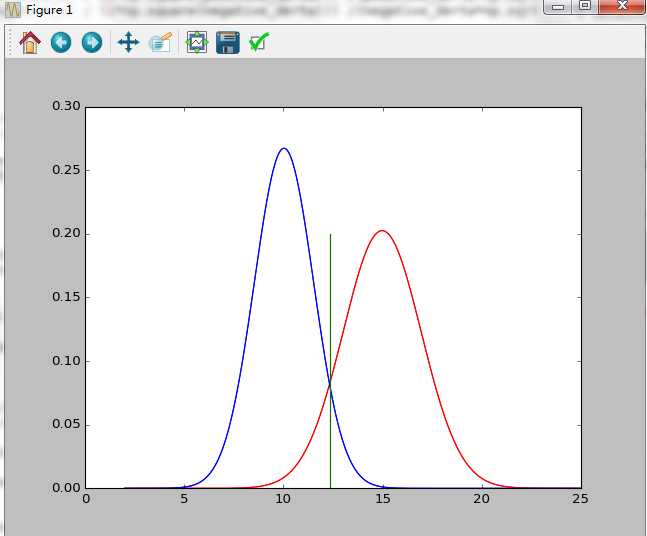Click the y-axis label 0.20
Screen dimensions: 647x536
click(66, 233)
